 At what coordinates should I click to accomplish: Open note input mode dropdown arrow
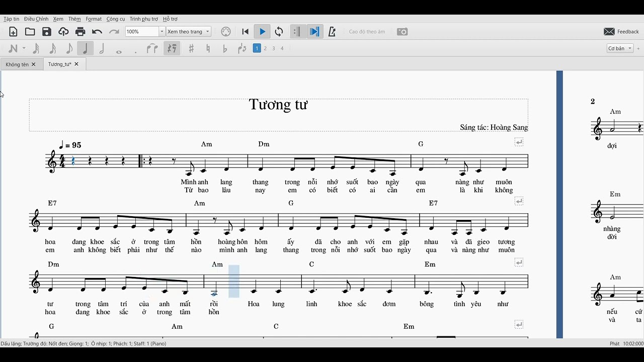click(x=24, y=48)
